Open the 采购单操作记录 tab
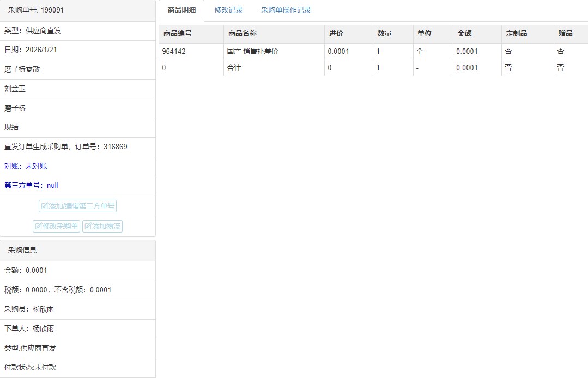Viewport: 588px width, 378px height. point(286,10)
